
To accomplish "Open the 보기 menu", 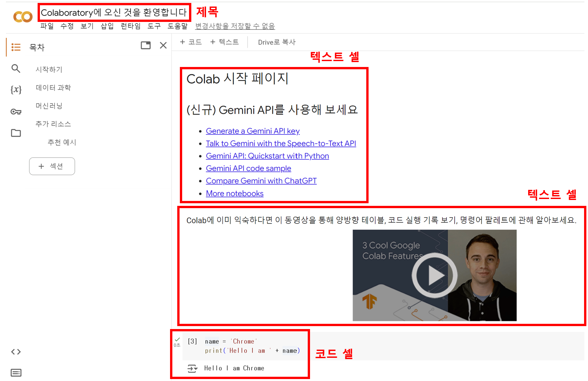I will (87, 26).
